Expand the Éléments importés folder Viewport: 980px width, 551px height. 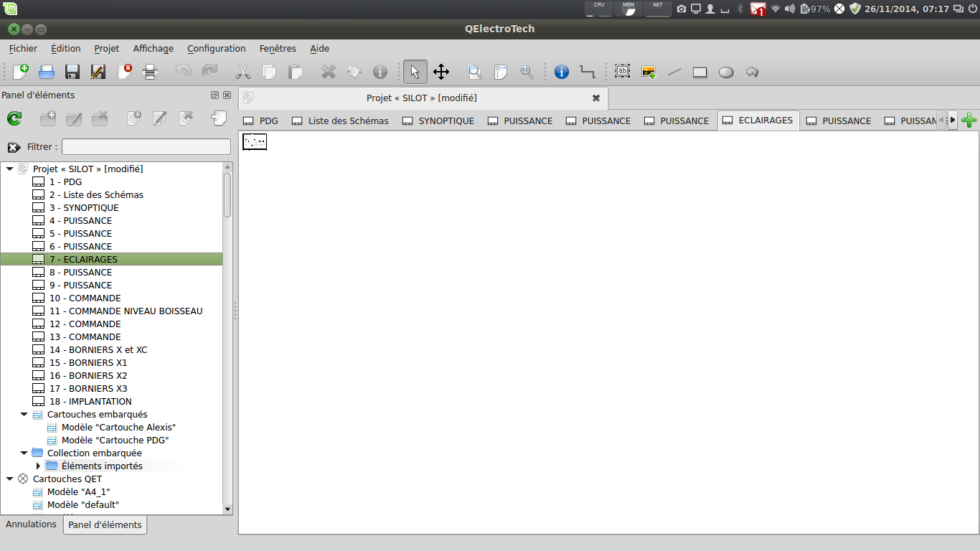point(38,466)
